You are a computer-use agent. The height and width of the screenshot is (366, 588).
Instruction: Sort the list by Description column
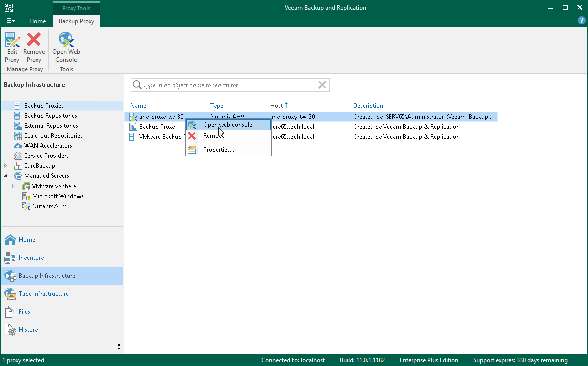click(368, 106)
